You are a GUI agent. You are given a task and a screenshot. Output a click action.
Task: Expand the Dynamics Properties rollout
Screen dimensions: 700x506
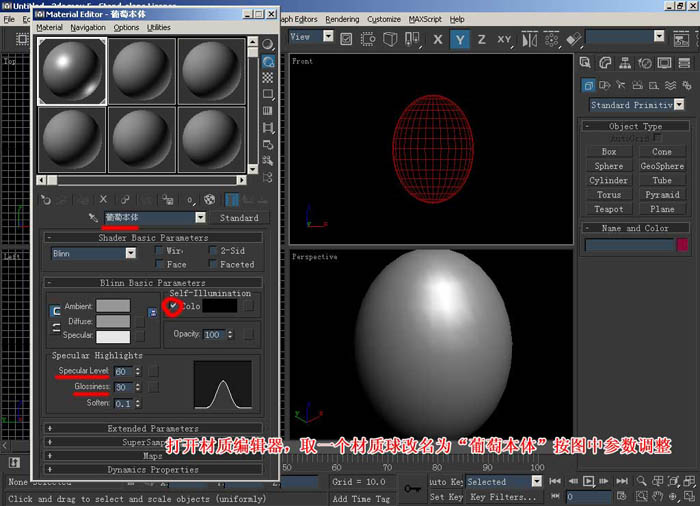(x=153, y=469)
